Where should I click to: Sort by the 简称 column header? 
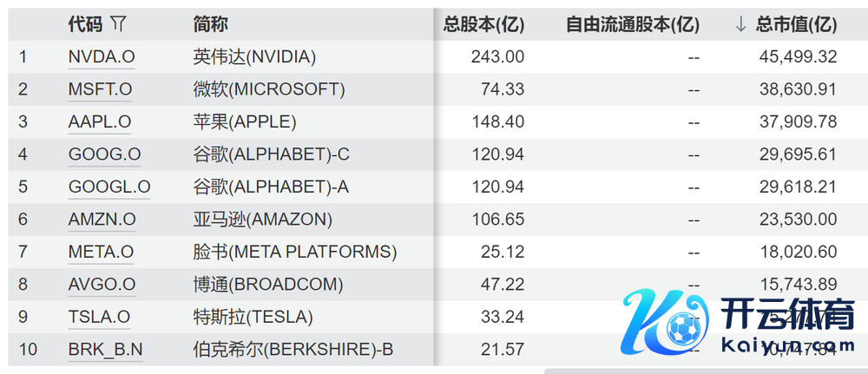click(211, 25)
